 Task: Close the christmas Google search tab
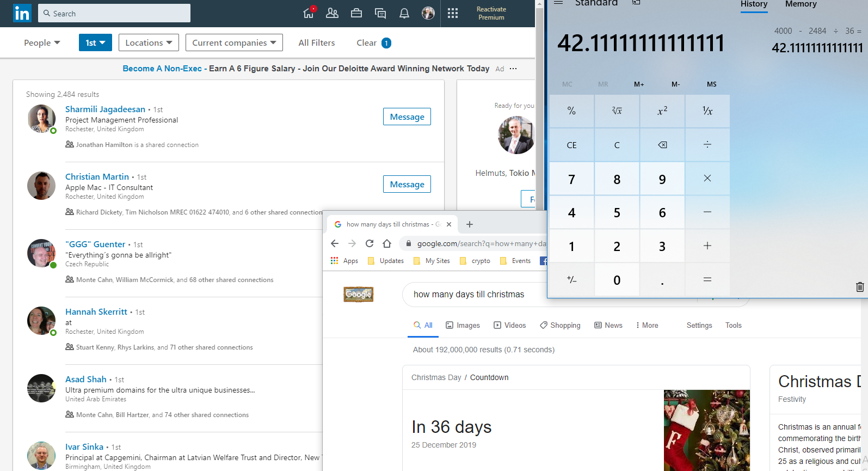click(449, 224)
